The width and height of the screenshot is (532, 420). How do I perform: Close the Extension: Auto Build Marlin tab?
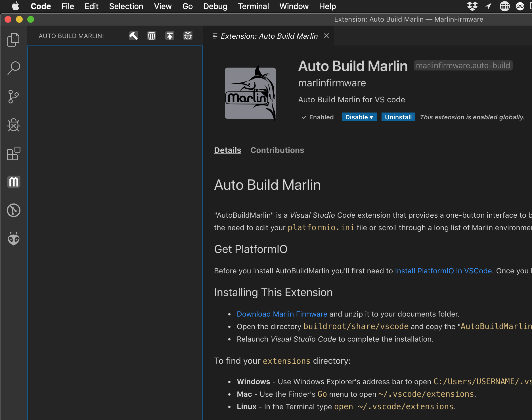(326, 36)
